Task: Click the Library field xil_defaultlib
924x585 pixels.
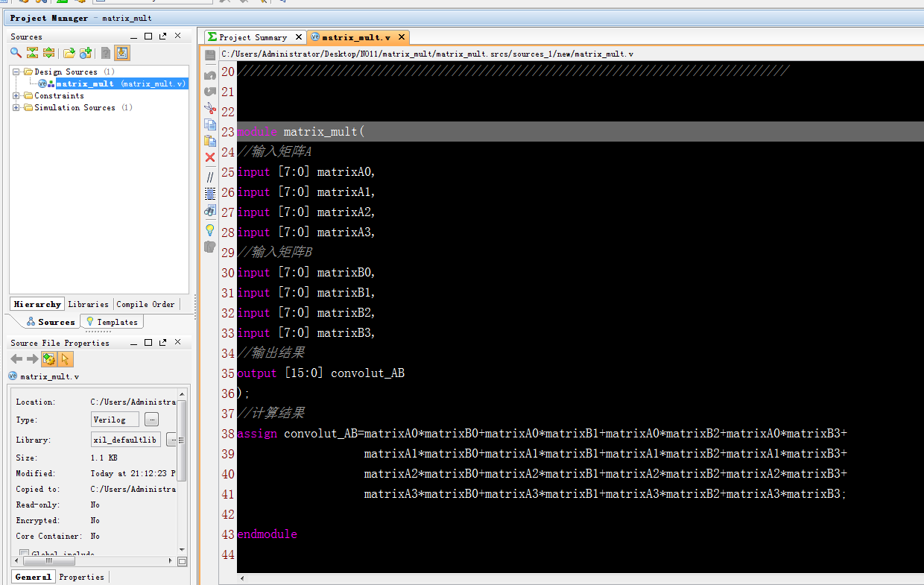Action: pos(125,440)
